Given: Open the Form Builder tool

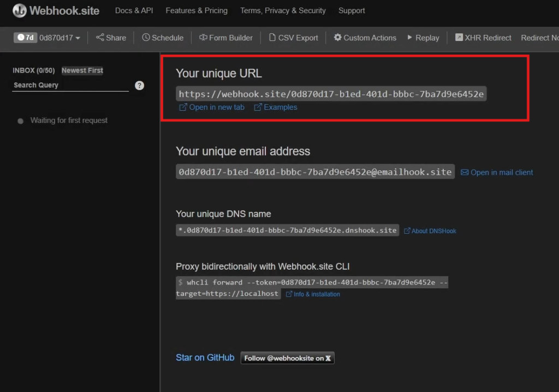Looking at the screenshot, I should pyautogui.click(x=226, y=38).
